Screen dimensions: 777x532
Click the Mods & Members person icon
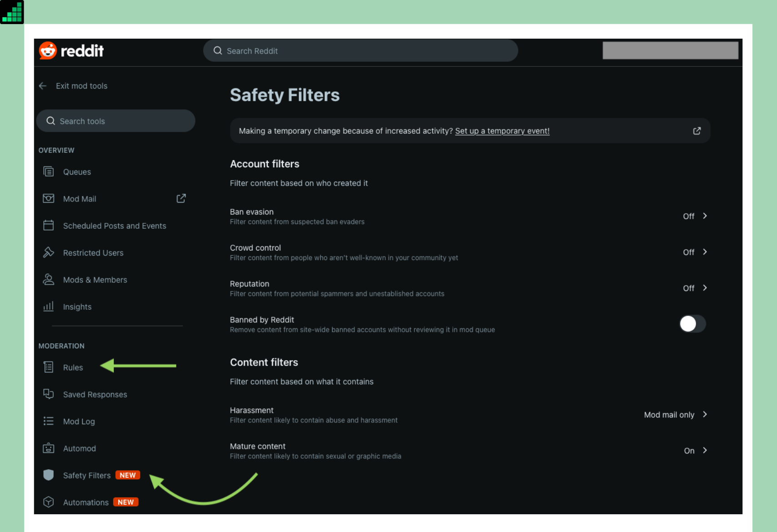tap(48, 279)
